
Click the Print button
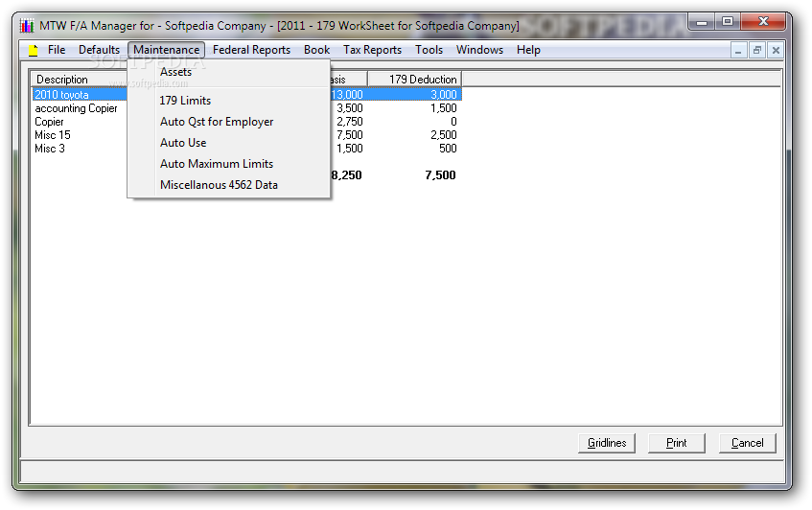click(x=676, y=443)
